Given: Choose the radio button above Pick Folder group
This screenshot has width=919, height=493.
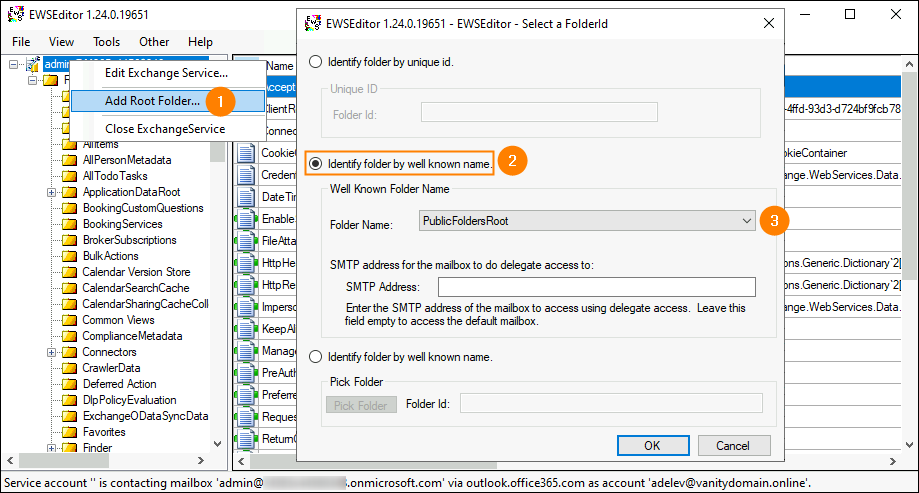Looking at the screenshot, I should [x=315, y=356].
